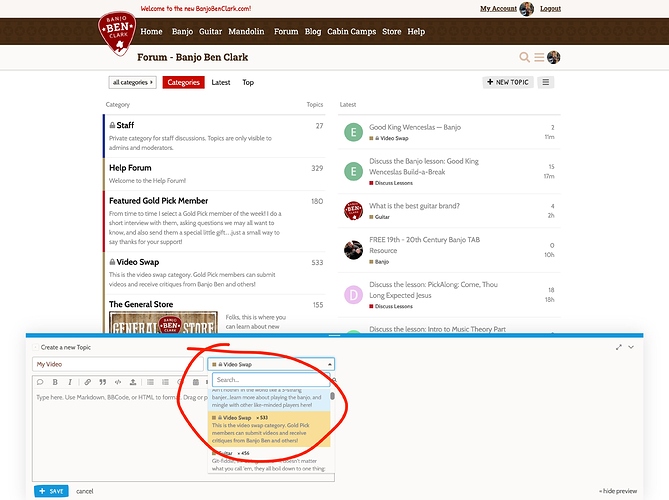Minimize the composer with the chevron
The height and width of the screenshot is (500, 669).
631,347
